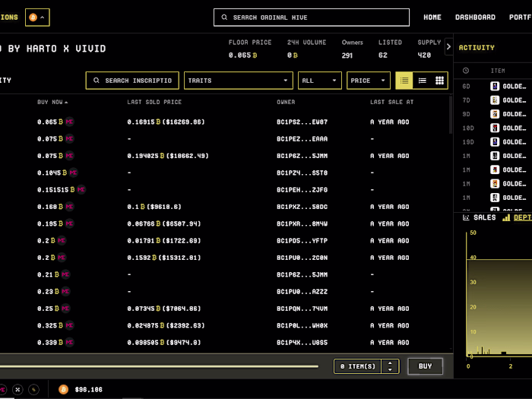Click the items count stepper arrows

point(390,366)
